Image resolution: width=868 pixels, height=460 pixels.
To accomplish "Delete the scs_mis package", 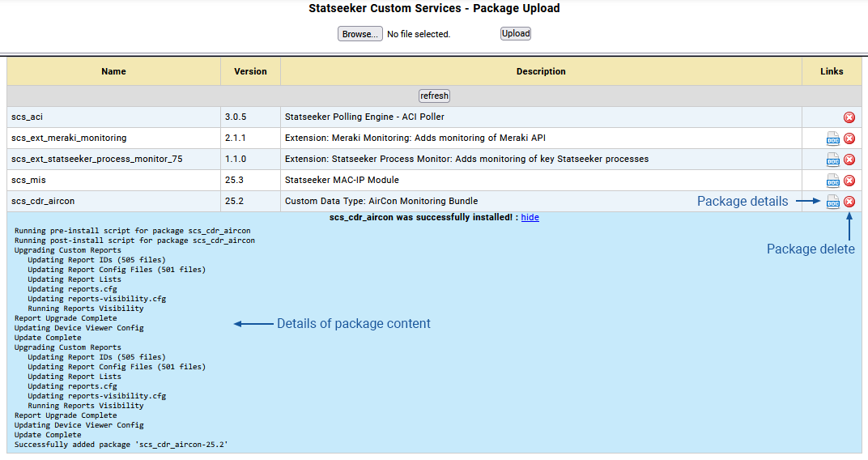I will [849, 181].
